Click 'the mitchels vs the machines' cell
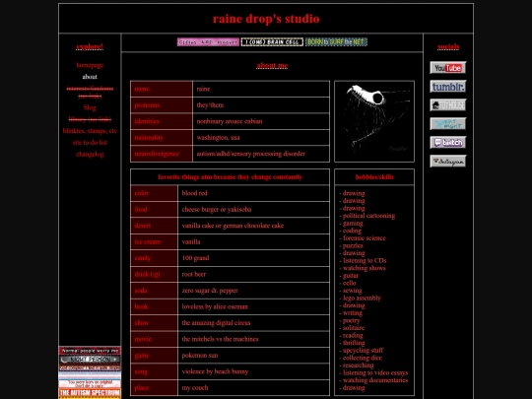 click(253, 339)
